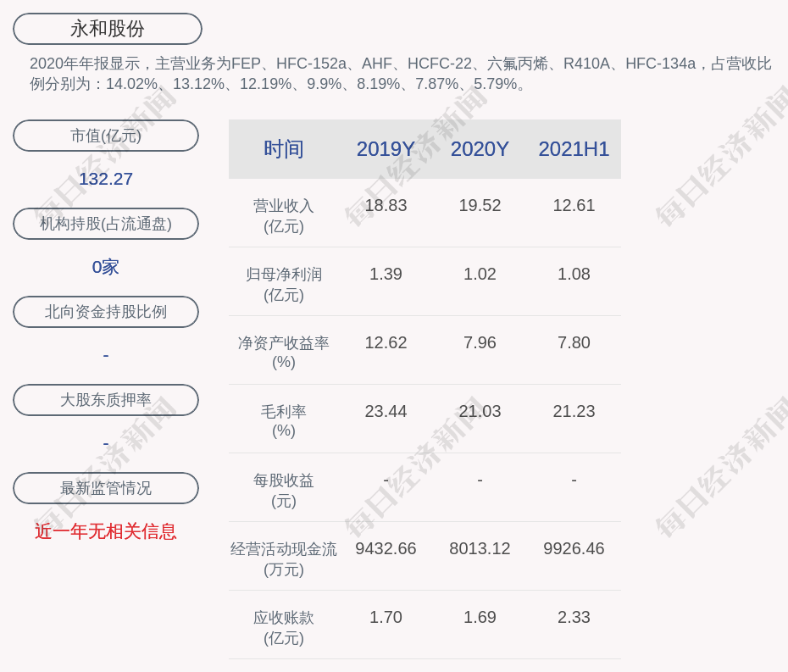Viewport: 788px width, 672px height.
Task: Click the 时间 column header
Action: (x=283, y=149)
